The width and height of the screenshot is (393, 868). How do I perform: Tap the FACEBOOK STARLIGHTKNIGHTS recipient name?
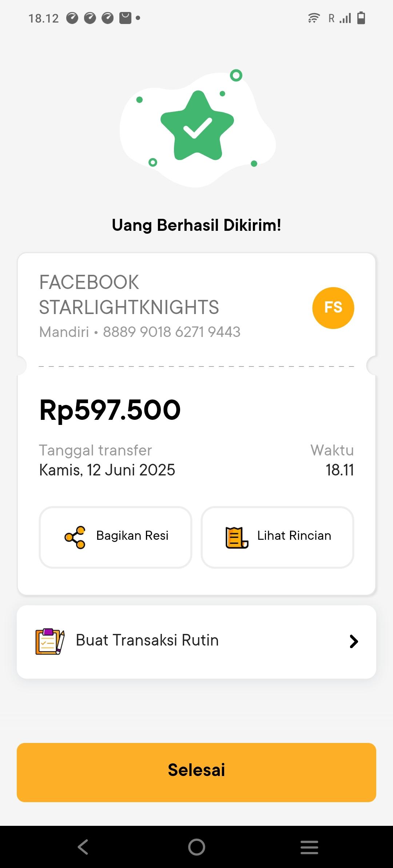(x=129, y=294)
